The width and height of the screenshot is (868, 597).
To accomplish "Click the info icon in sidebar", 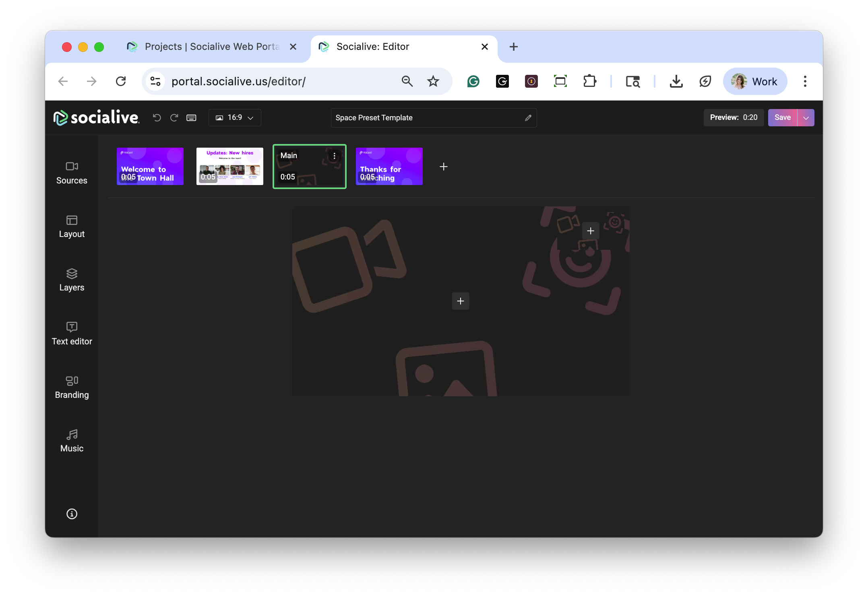I will 72,514.
